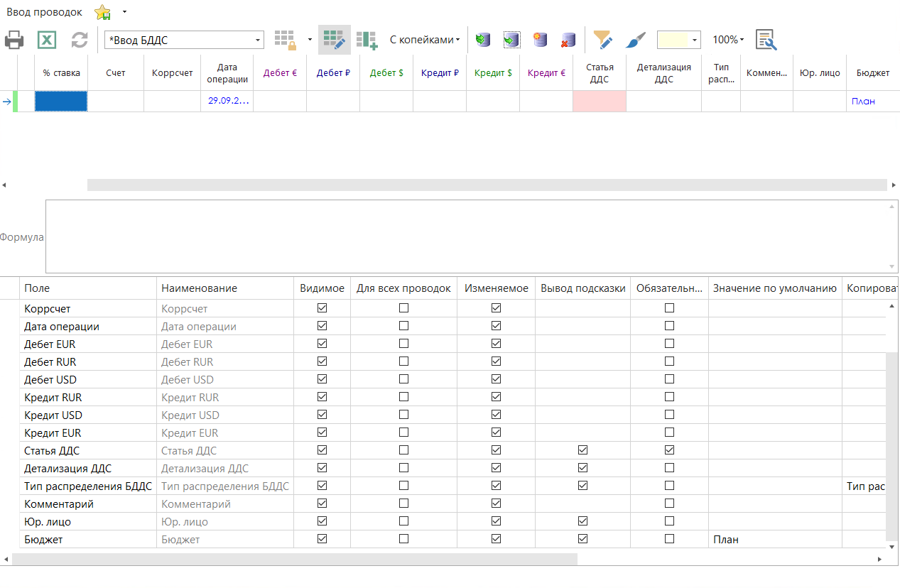Expand the С копейками dropdown
Image resolution: width=900 pixels, height=588 pixels.
click(425, 40)
